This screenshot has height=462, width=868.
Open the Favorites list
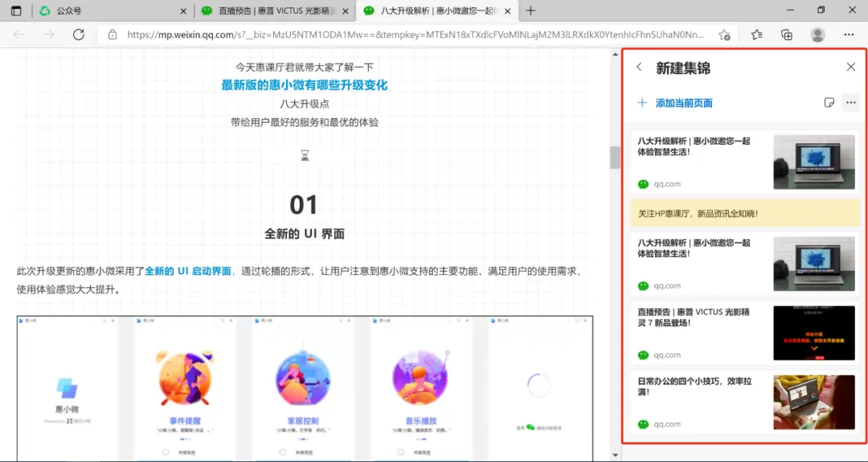[x=757, y=35]
